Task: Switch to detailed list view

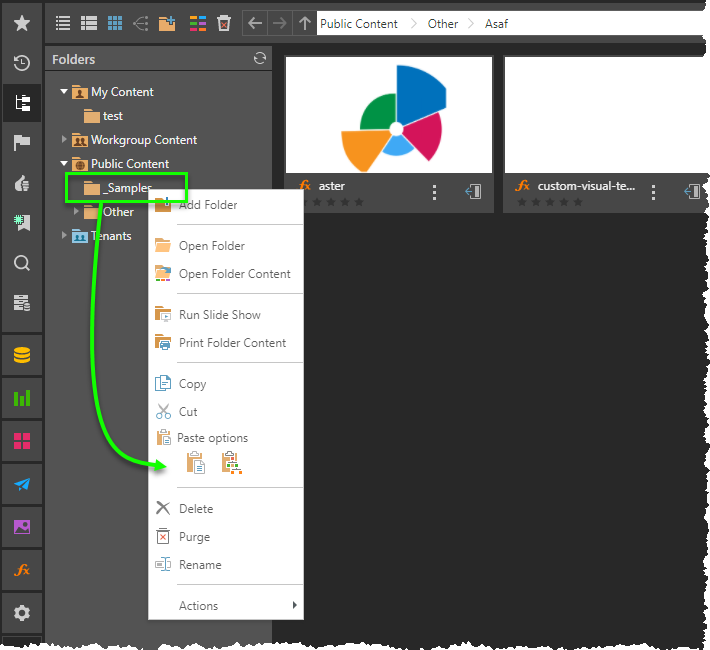Action: pyautogui.click(x=89, y=23)
